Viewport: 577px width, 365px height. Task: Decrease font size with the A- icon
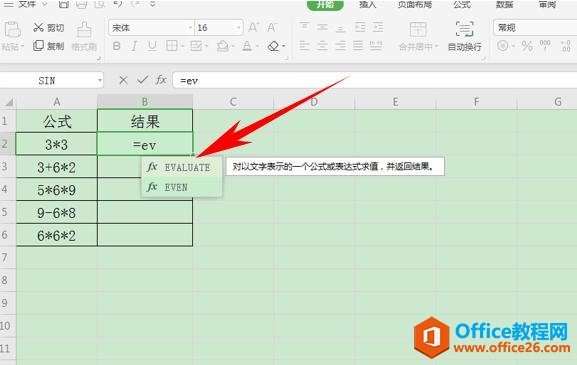coord(272,28)
